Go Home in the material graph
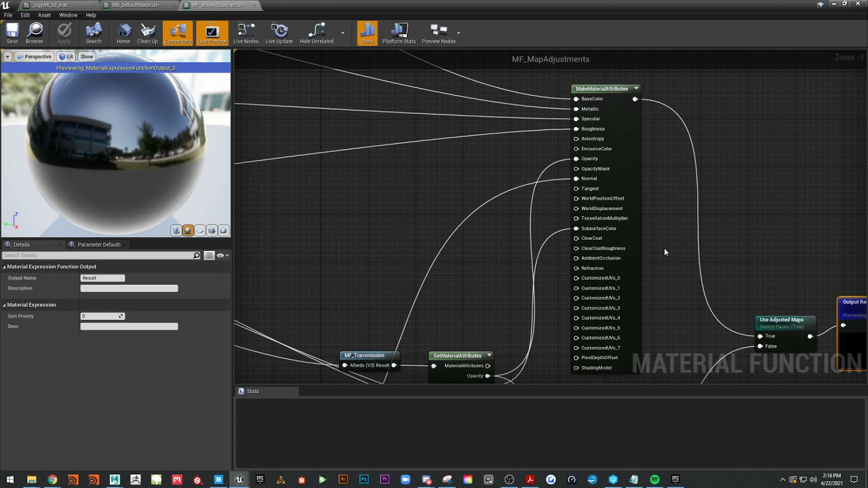 pyautogui.click(x=123, y=33)
